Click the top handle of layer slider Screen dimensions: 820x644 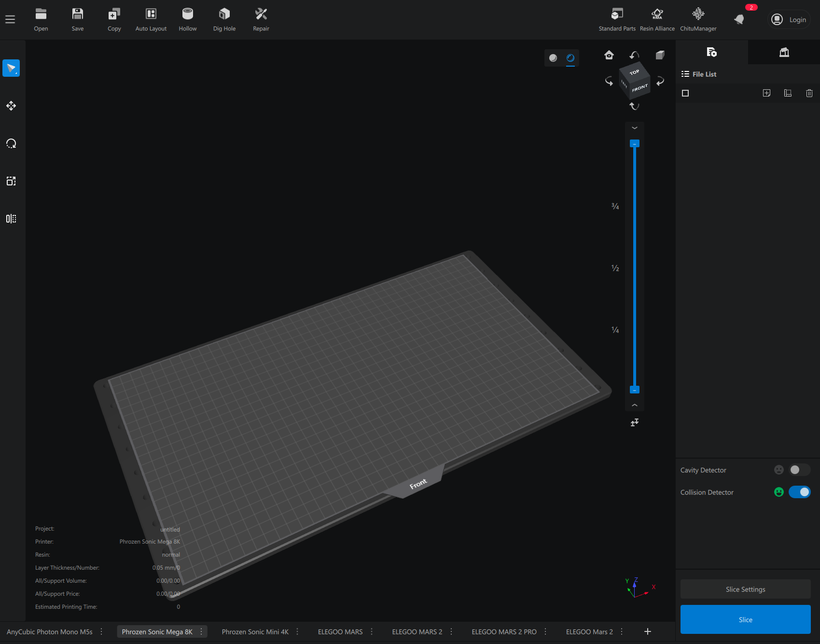pos(635,144)
